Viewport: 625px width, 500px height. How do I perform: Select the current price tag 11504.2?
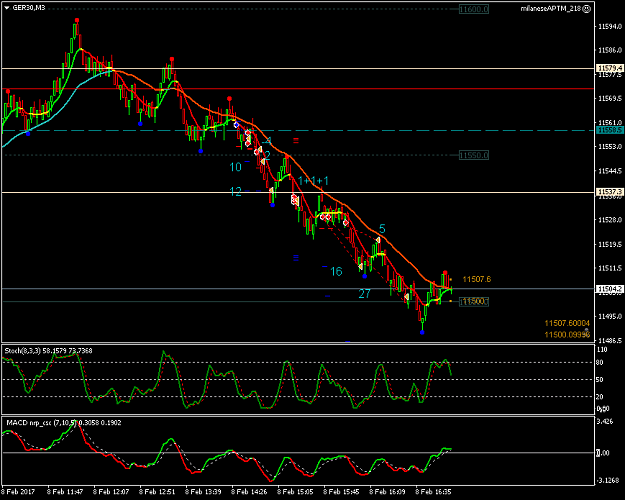609,289
